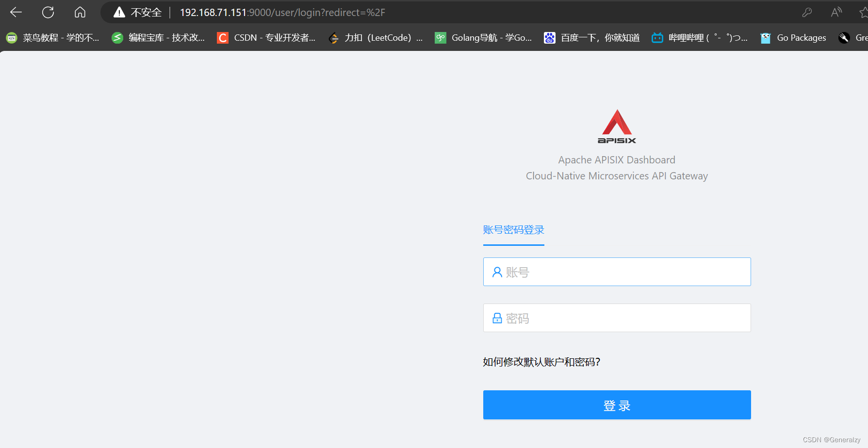Activate the read aloud icon

(x=836, y=13)
